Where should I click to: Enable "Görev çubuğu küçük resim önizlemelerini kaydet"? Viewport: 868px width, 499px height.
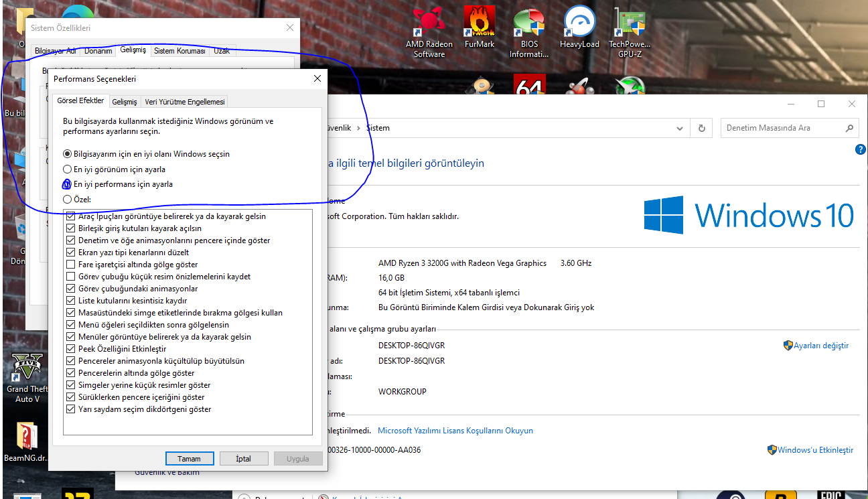(x=71, y=277)
